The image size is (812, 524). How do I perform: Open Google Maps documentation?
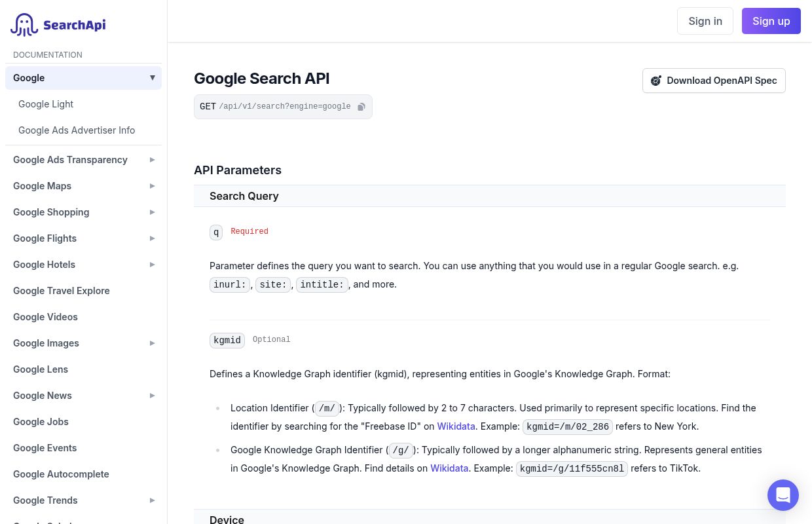point(42,186)
